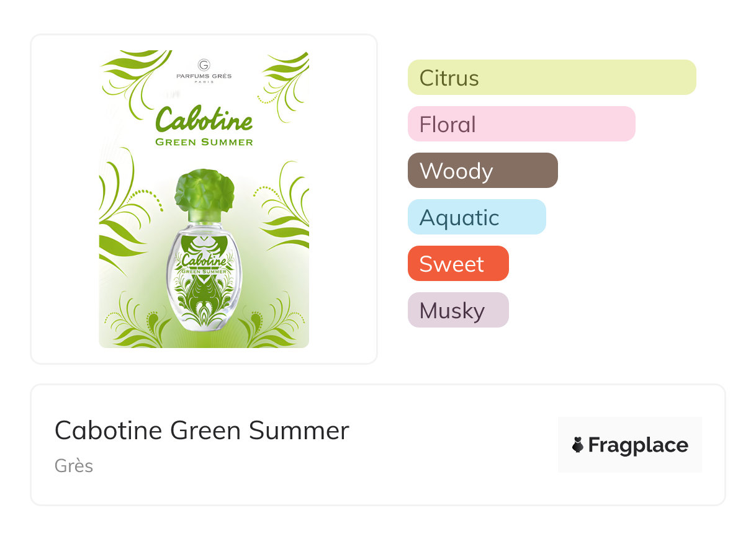Select the Floral accord bar
756x536 pixels.
(x=521, y=124)
